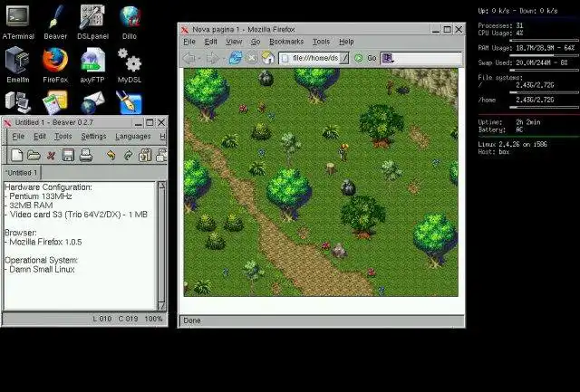Click the Firefox Forward arrow button
Viewport: 580px width, 392px height.
point(212,58)
